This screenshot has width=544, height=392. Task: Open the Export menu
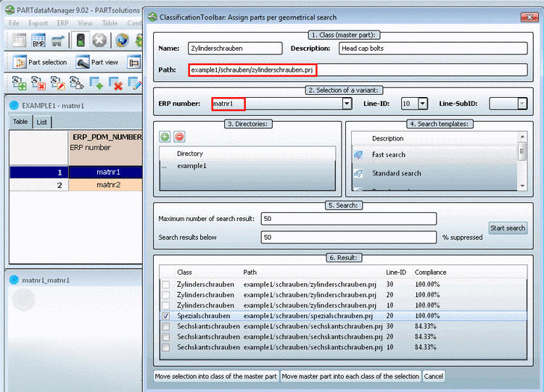(38, 23)
